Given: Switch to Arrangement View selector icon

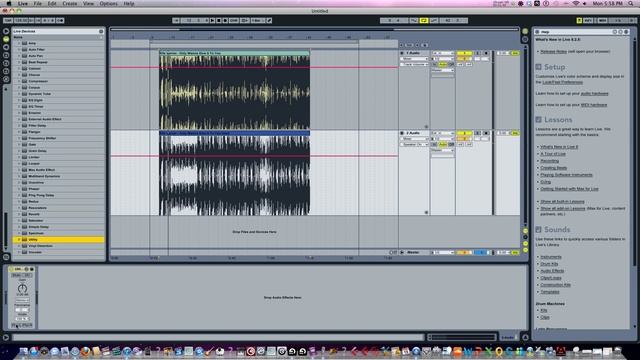Looking at the screenshot, I should tap(525, 31).
